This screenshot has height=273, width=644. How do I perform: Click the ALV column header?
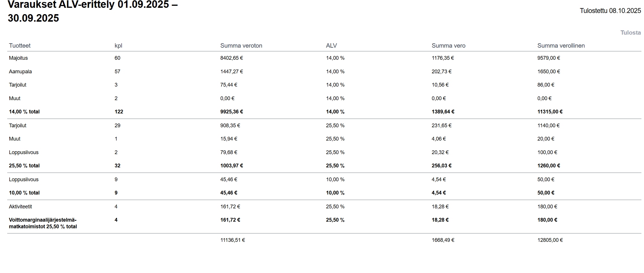point(331,46)
